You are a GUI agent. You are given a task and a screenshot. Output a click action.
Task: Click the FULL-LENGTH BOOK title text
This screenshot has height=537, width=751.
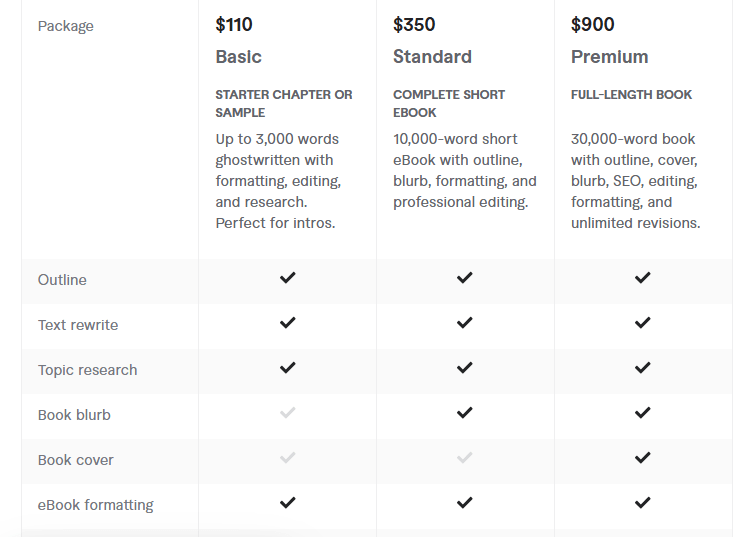click(631, 95)
